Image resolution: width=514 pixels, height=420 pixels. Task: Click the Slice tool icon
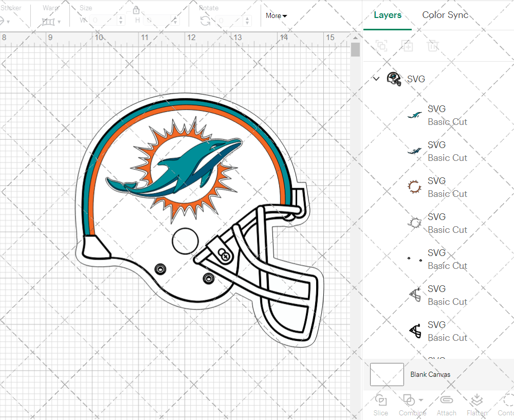pyautogui.click(x=381, y=400)
